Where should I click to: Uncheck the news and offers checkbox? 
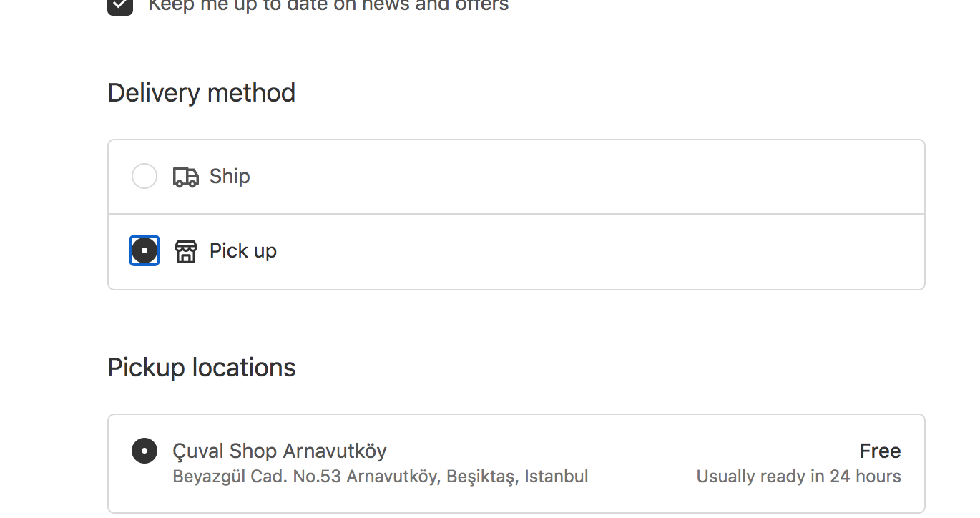click(x=120, y=6)
